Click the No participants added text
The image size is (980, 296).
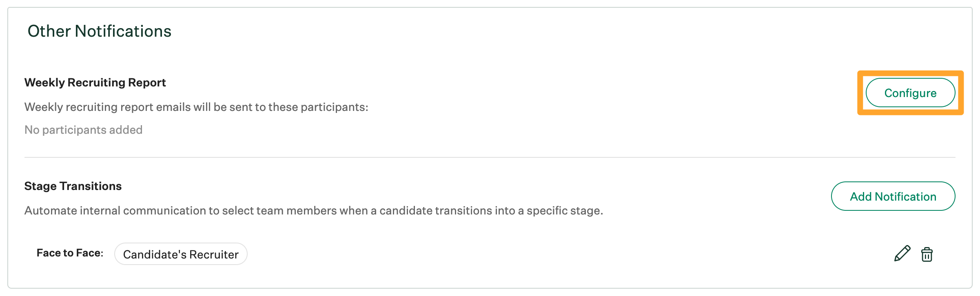[x=84, y=130]
